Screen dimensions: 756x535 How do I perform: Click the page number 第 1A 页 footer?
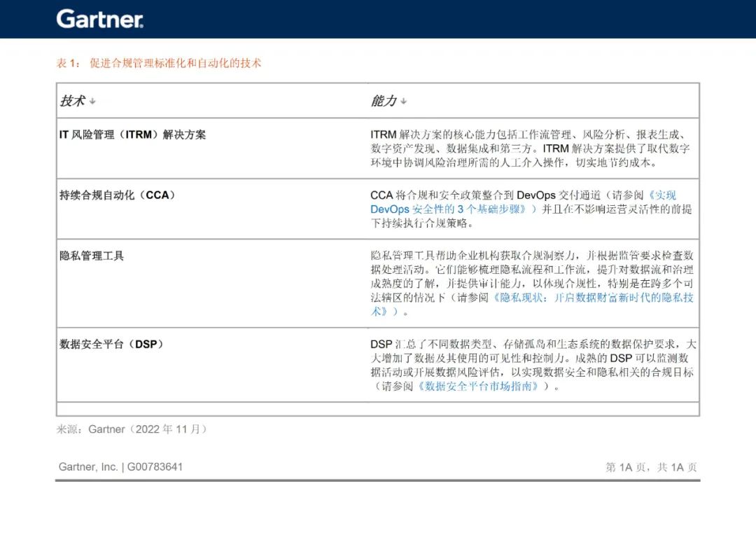(x=651, y=467)
